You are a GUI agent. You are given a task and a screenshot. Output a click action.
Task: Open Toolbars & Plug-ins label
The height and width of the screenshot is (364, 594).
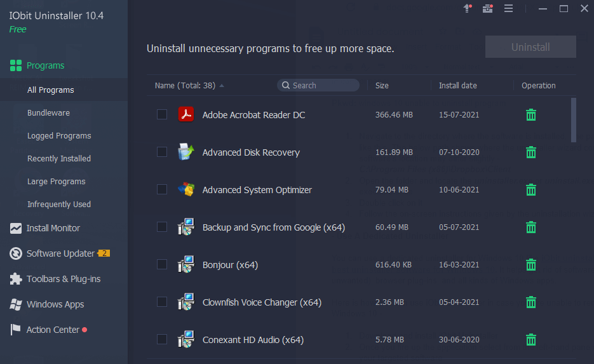pyautogui.click(x=64, y=279)
